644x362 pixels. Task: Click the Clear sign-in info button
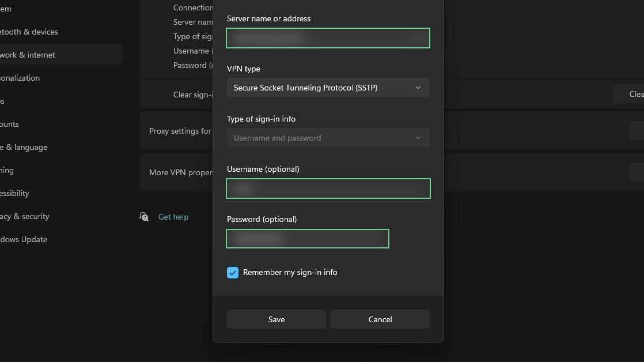(629, 94)
